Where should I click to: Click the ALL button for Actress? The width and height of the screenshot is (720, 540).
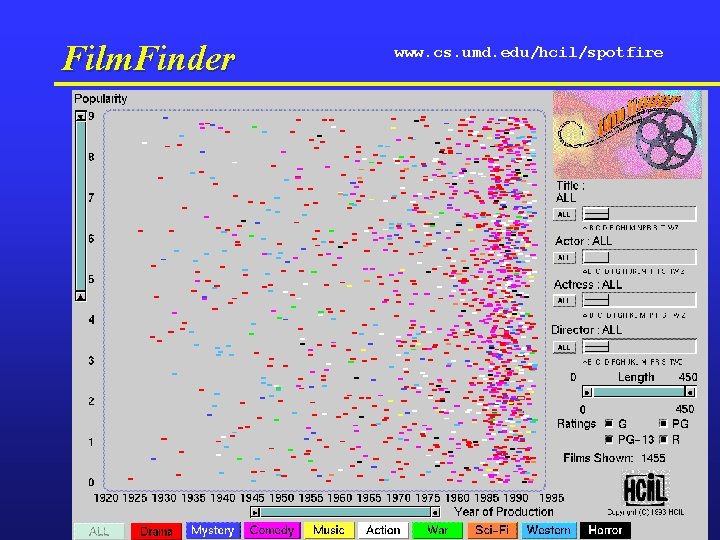point(564,301)
